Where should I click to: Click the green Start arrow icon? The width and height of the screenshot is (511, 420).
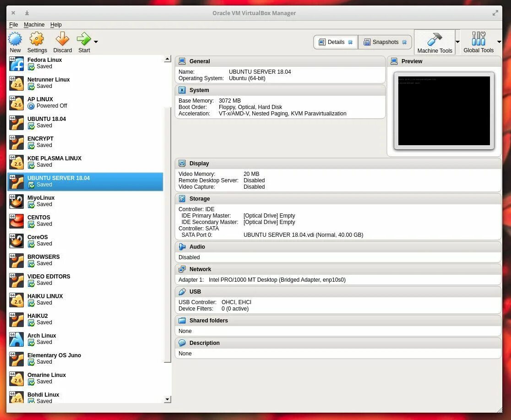click(x=84, y=39)
